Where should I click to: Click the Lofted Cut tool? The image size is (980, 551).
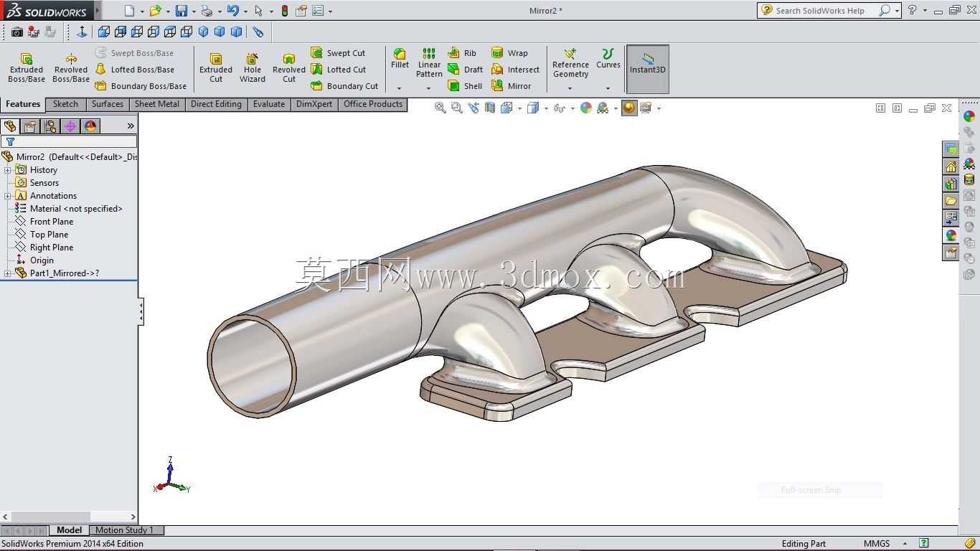point(339,70)
